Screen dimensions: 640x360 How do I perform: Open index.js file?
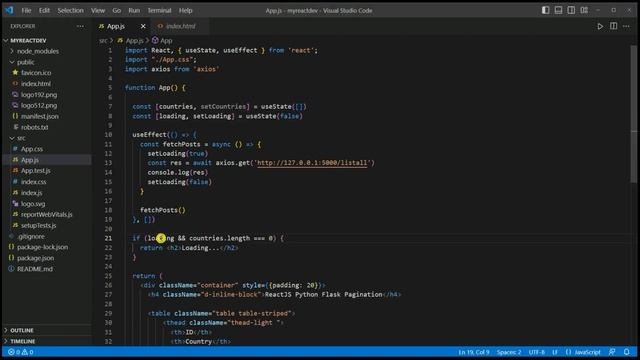pos(31,193)
